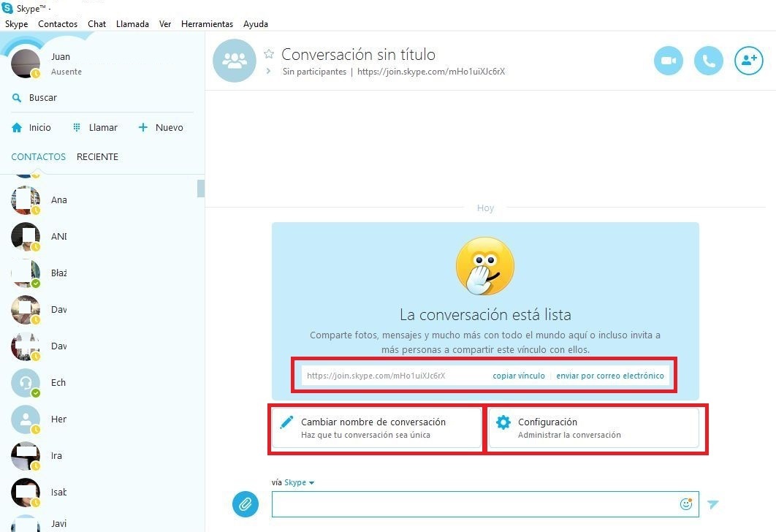Click Juan's profile avatar
Viewport: 776px width, 532px height.
coord(26,64)
